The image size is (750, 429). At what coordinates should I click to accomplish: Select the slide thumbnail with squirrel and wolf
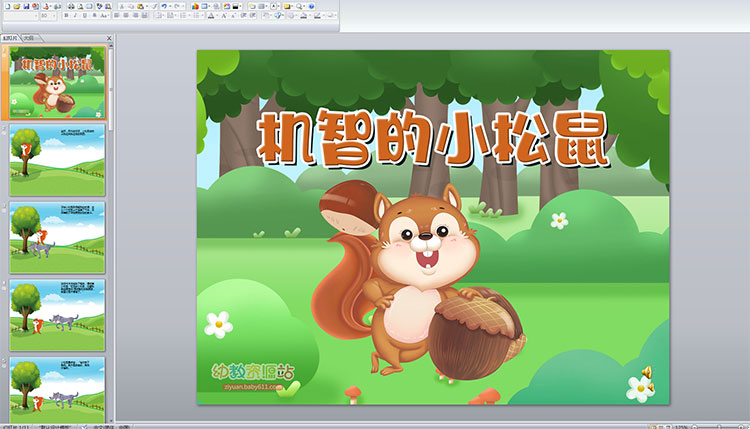57,237
